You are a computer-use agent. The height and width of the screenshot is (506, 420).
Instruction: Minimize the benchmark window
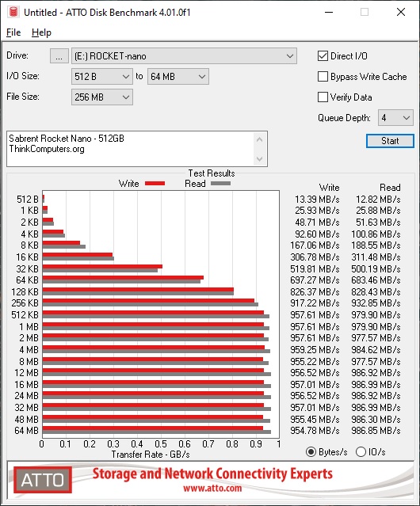click(329, 12)
